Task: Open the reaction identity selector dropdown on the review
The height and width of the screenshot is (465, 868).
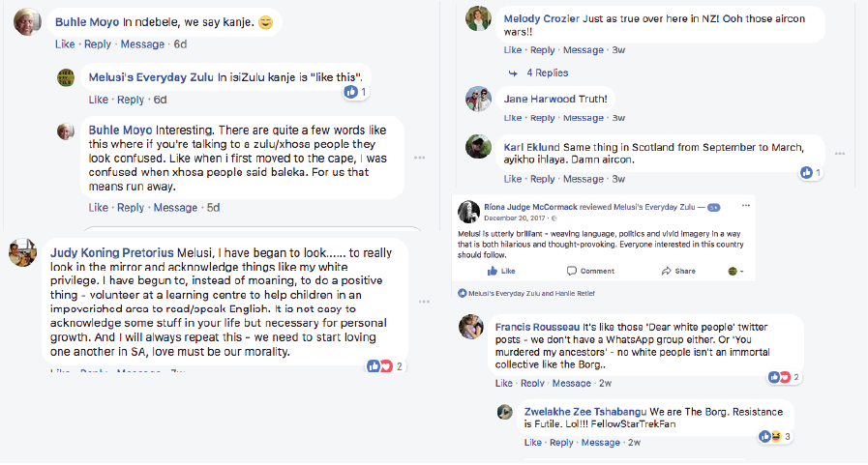Action: (735, 271)
